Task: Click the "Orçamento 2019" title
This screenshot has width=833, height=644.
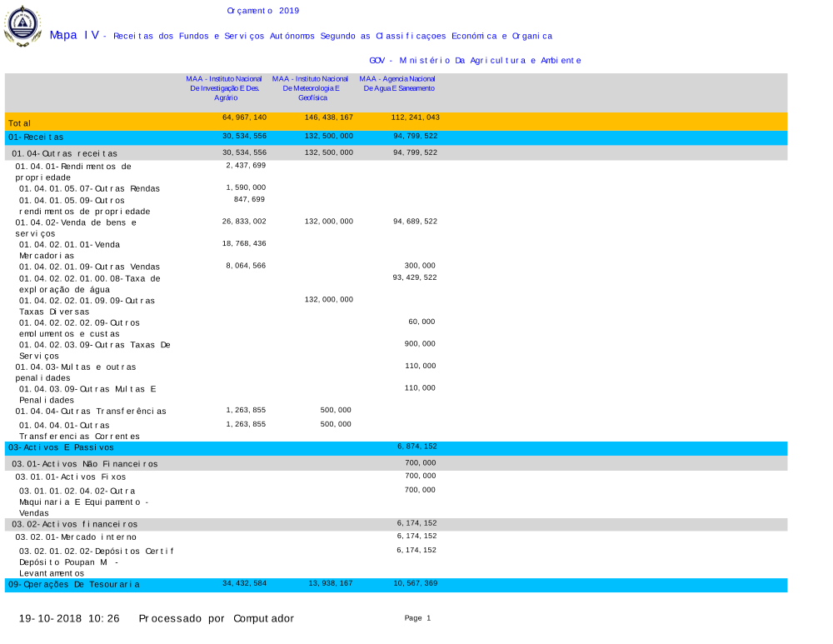Action: [x=262, y=11]
